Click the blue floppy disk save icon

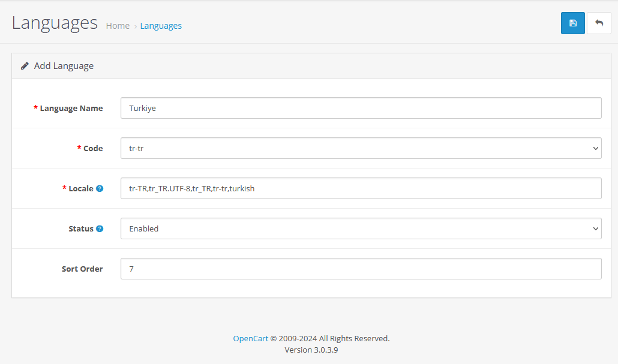[x=572, y=23]
